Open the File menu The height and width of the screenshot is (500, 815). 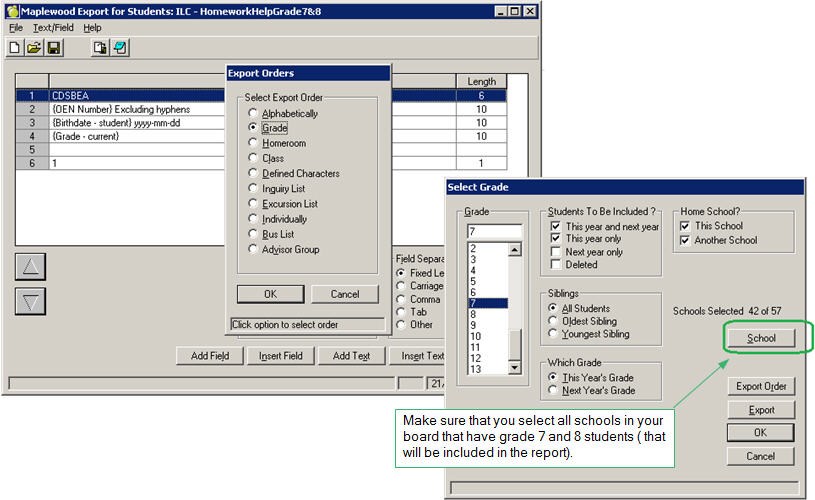(16, 28)
